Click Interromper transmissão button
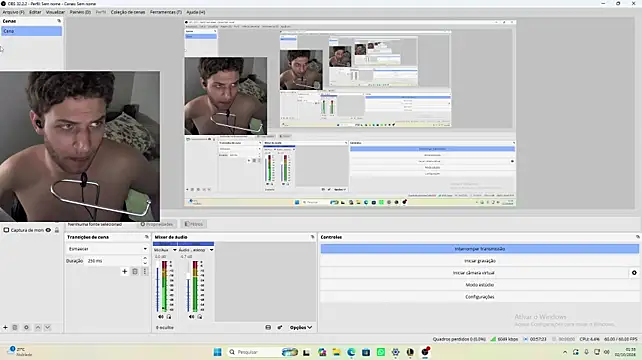642x360 pixels. tap(479, 249)
